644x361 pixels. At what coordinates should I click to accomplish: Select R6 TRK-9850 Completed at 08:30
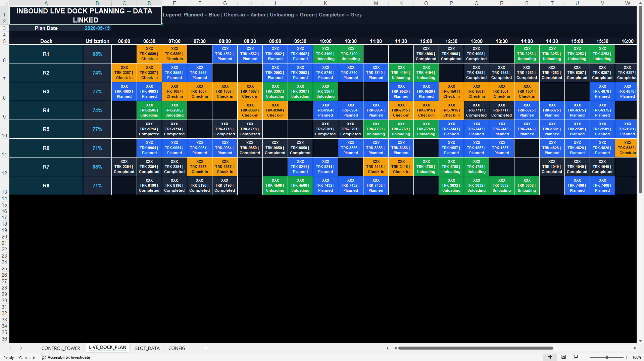pos(250,148)
